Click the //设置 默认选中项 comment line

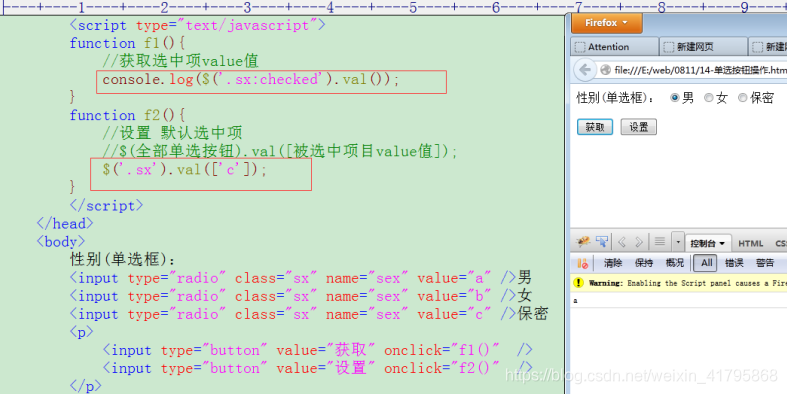[x=172, y=134]
